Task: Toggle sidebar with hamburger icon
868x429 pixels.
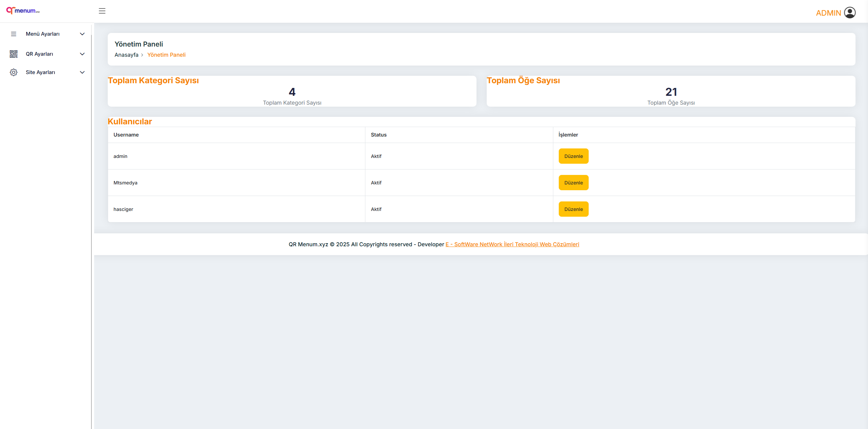Action: click(x=102, y=11)
